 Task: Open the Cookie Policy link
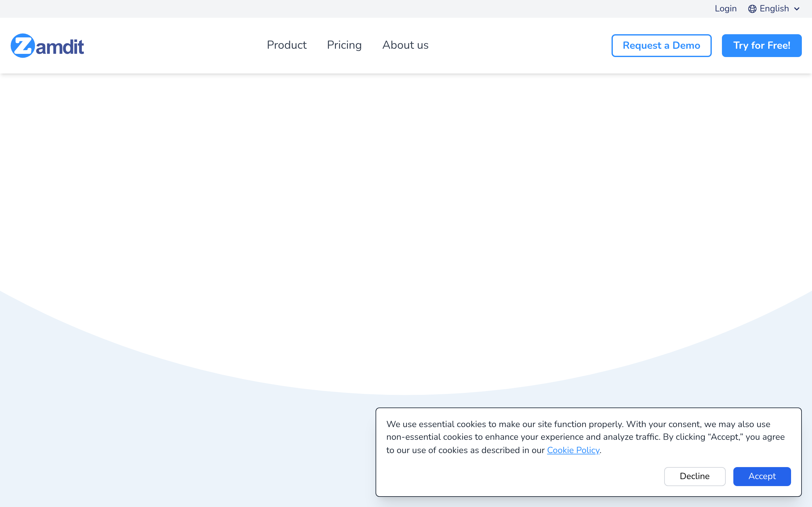(573, 450)
